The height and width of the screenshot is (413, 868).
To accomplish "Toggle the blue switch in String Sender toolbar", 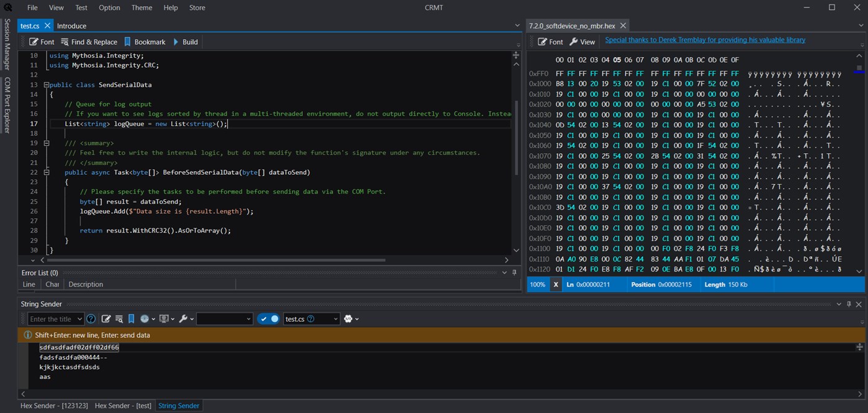I will coord(269,319).
